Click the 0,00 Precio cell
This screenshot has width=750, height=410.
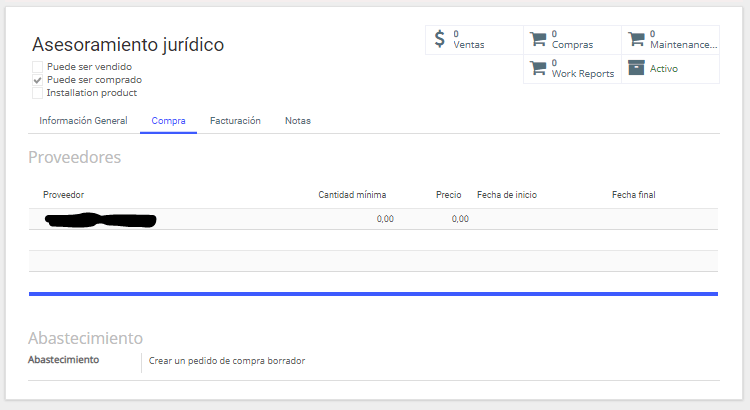(x=460, y=219)
